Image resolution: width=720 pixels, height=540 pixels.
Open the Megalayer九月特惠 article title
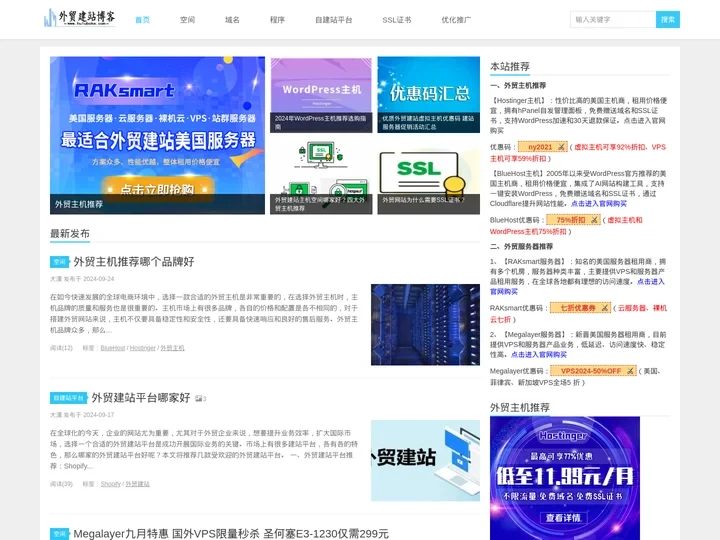click(231, 534)
